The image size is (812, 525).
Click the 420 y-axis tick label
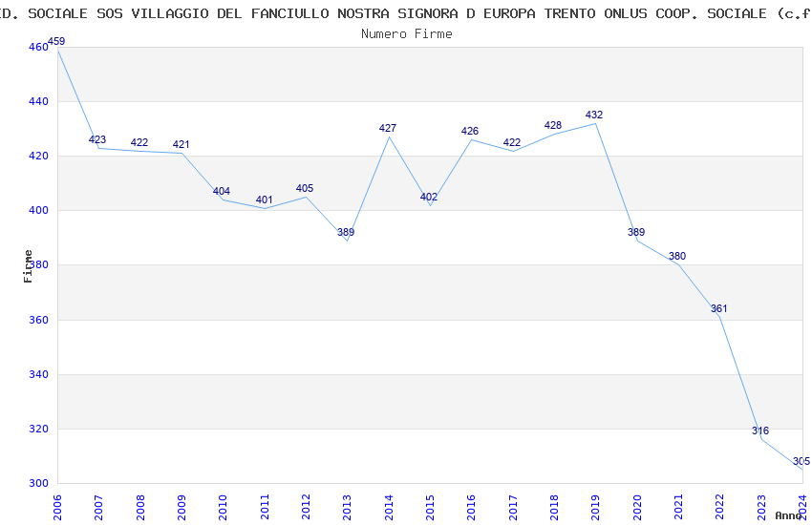click(38, 156)
